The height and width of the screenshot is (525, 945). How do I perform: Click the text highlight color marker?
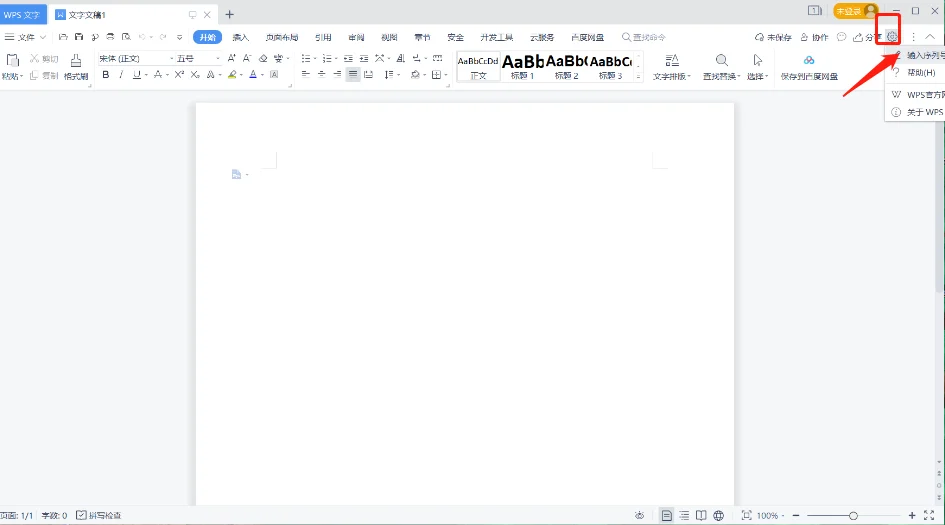(232, 75)
